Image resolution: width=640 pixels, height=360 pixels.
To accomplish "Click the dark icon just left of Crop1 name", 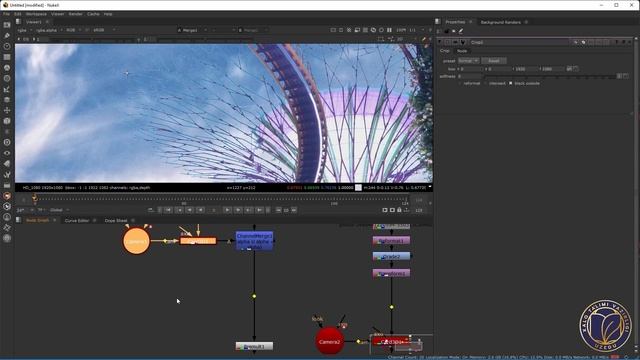I will click(463, 42).
